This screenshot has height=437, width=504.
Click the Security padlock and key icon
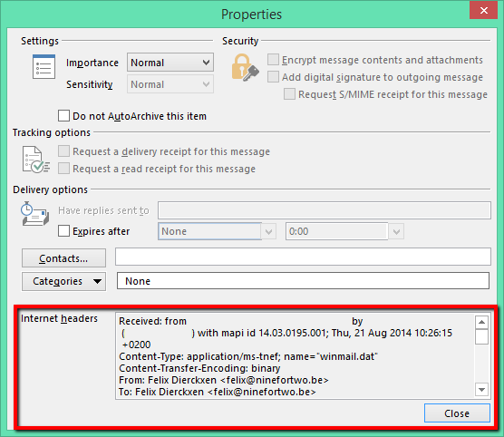click(246, 67)
